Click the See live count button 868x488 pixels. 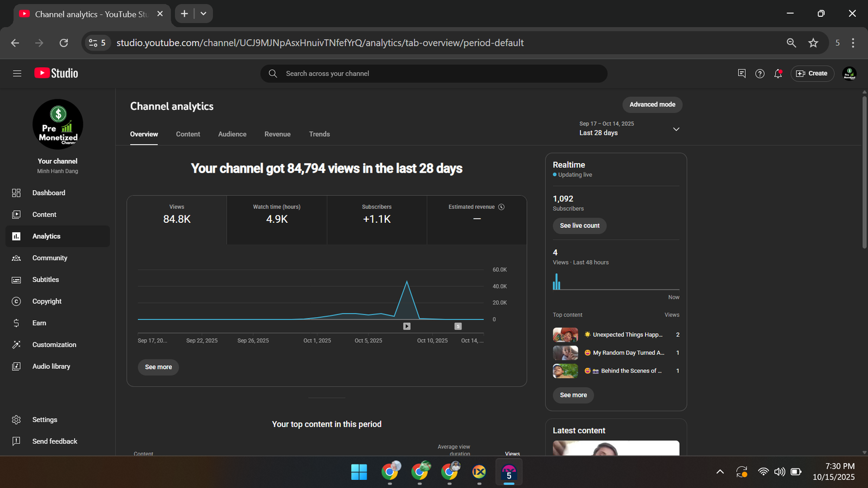[579, 226]
